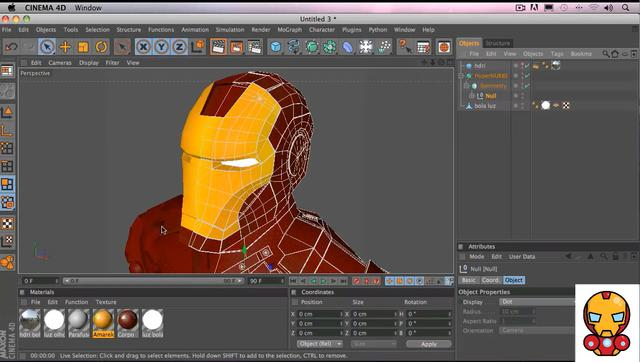Click the Apply button in Coordinates

point(429,344)
